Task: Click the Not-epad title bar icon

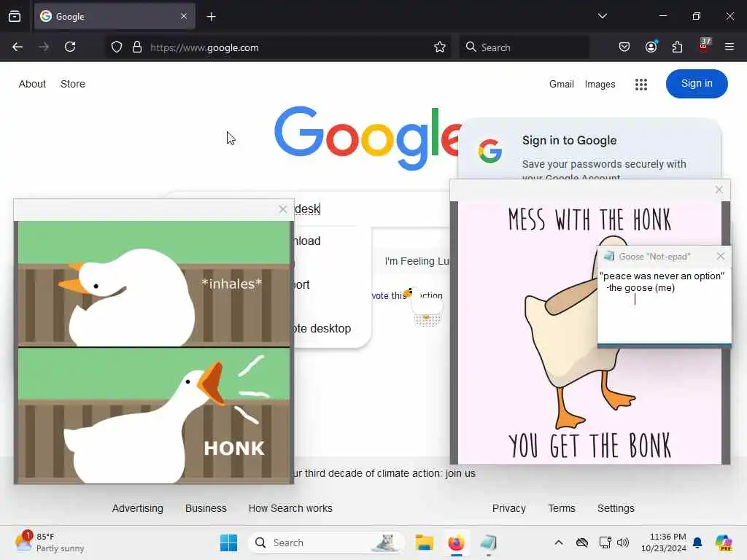Action: [x=609, y=256]
